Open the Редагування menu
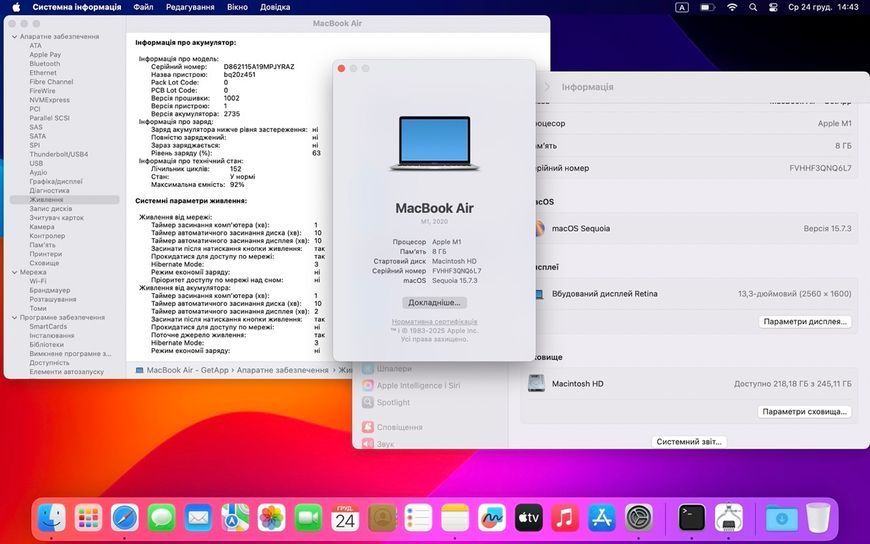The width and height of the screenshot is (870, 544). 190,7
